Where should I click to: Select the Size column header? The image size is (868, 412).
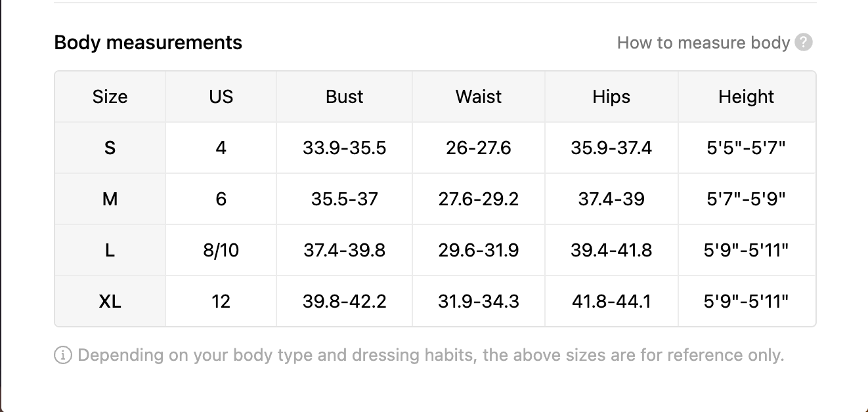coord(110,97)
